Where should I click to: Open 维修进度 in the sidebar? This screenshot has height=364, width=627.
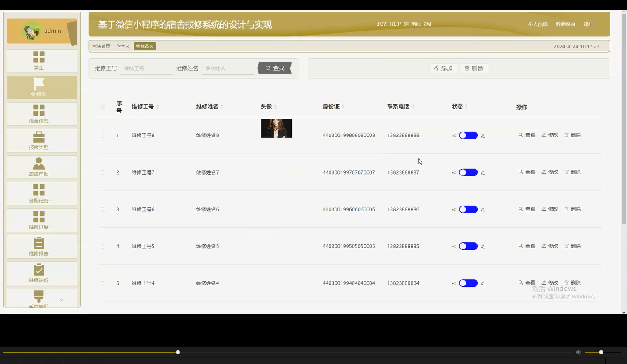tap(42, 220)
